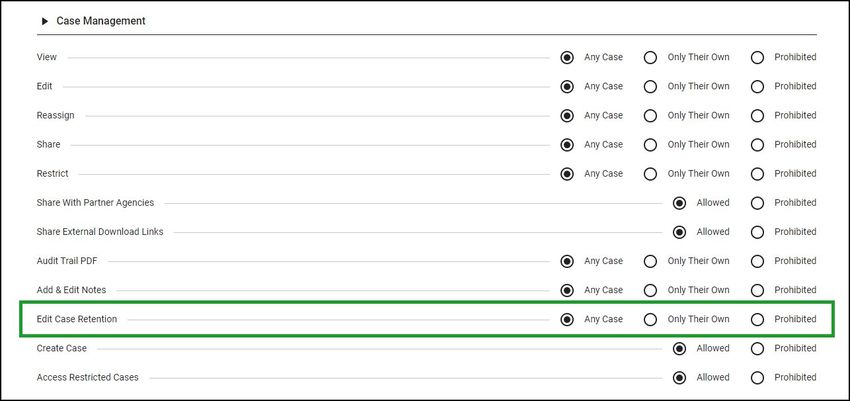Prohibit Share With Partner Agencies

pyautogui.click(x=757, y=203)
